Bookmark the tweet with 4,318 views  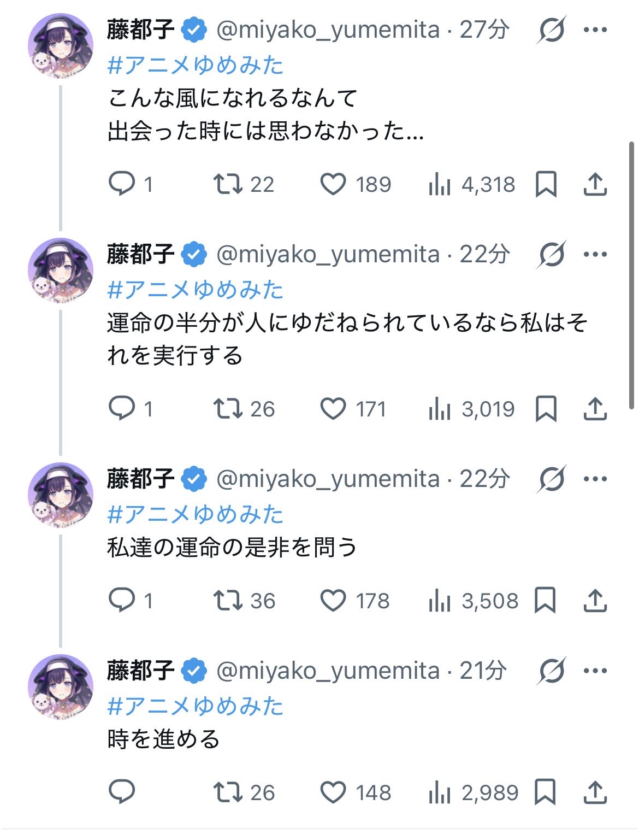coord(546,184)
